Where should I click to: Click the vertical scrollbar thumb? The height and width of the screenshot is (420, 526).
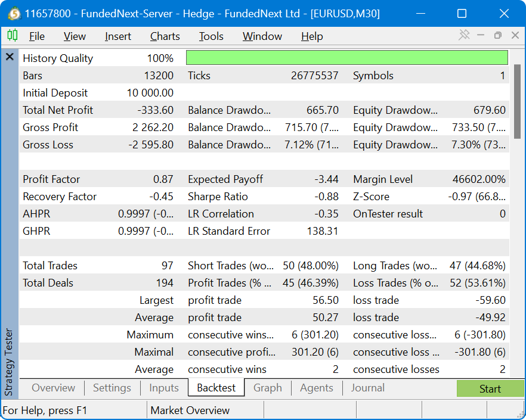pos(517,101)
